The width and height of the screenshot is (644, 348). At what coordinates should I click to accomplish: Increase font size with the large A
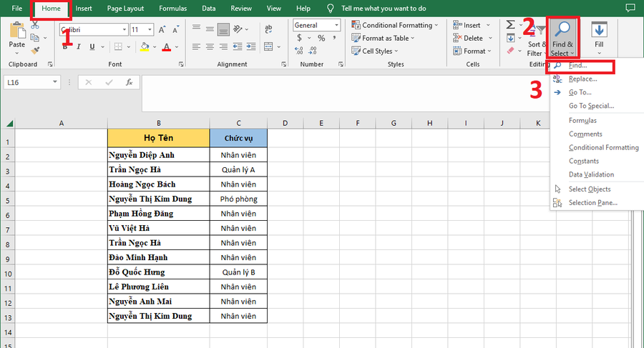[x=162, y=29]
